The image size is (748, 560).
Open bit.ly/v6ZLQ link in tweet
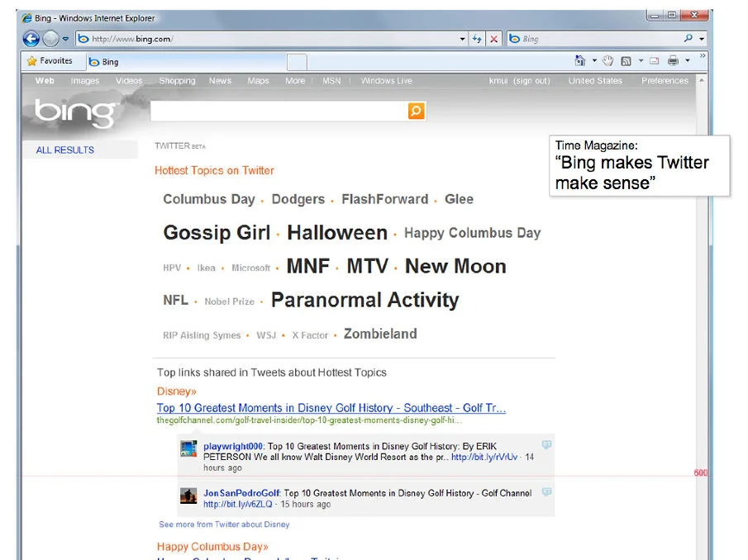(x=237, y=504)
